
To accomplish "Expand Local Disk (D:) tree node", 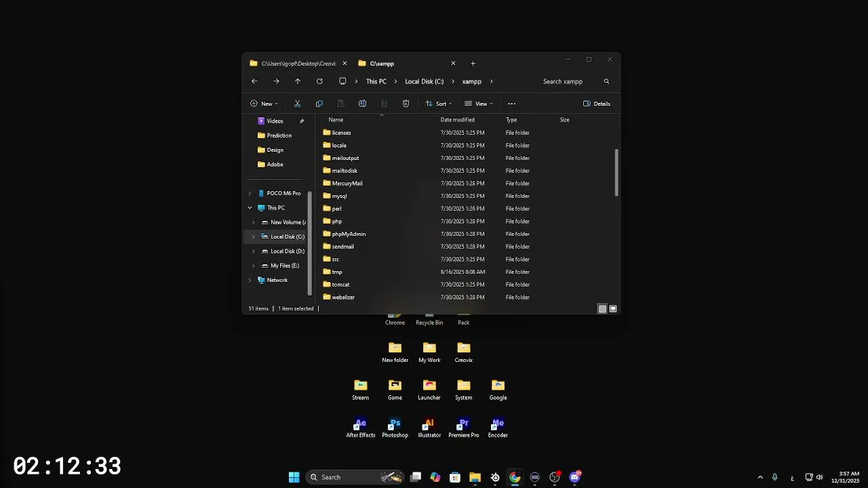I will tap(254, 251).
